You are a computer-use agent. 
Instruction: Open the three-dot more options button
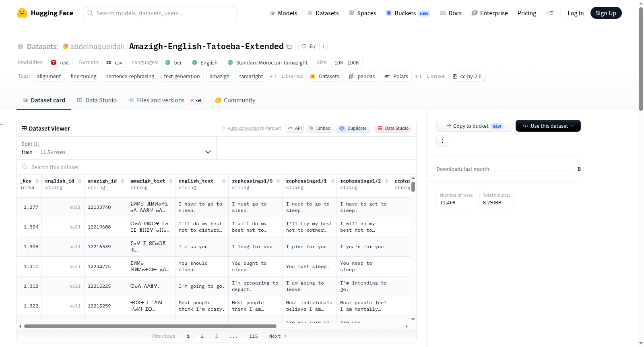[442, 141]
